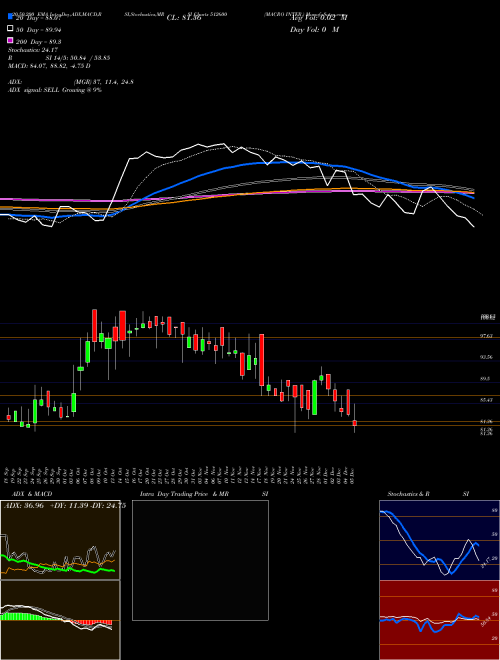Image resolution: width=500 pixels, height=660 pixels.
Task: Click the blue 20 Day EMA legend swatch
Action: (x=10, y=17)
